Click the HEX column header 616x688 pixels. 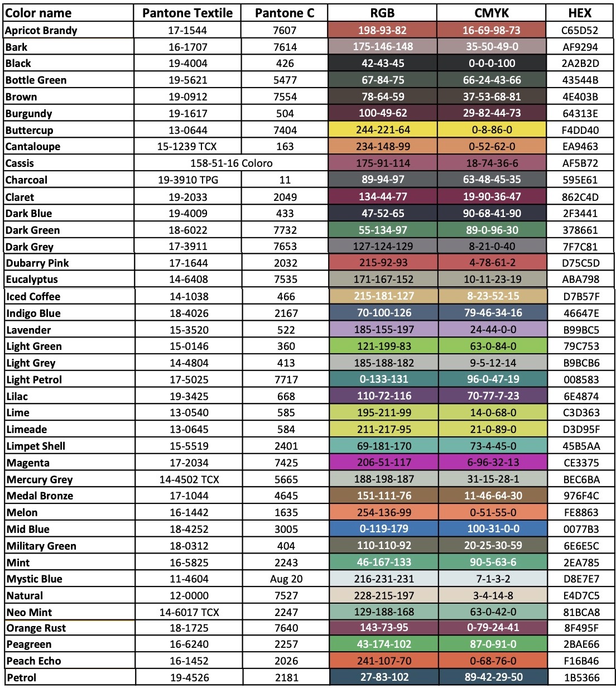[x=580, y=13]
